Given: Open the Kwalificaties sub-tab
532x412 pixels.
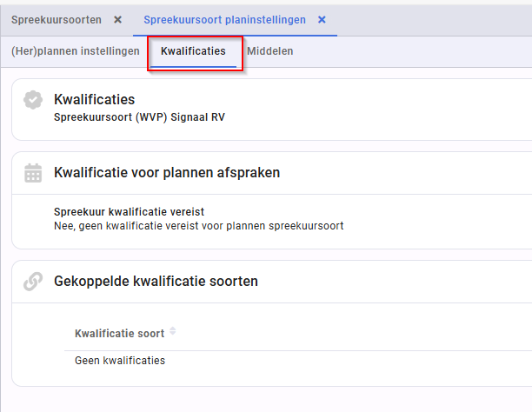Looking at the screenshot, I should 193,51.
